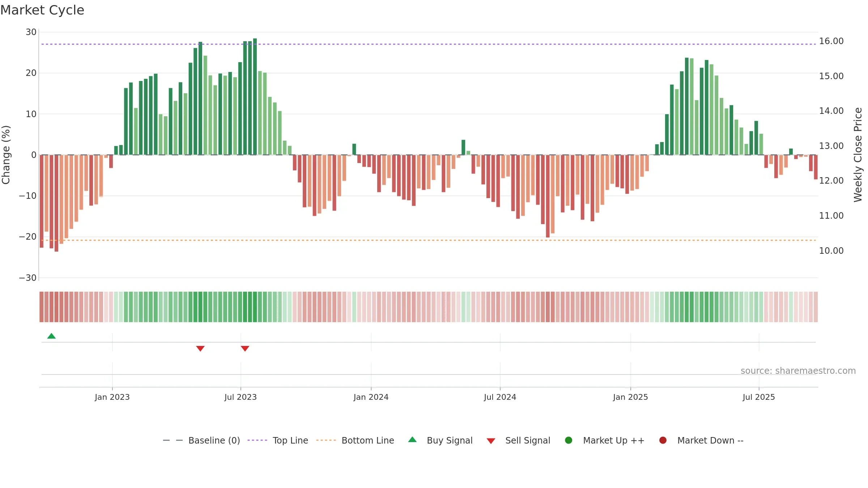
Task: Click the Jul 2025 axis label
Action: [759, 397]
